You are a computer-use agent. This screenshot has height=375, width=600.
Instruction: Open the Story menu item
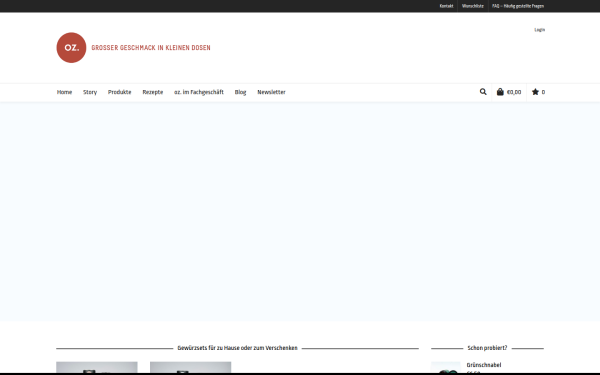pyautogui.click(x=90, y=92)
